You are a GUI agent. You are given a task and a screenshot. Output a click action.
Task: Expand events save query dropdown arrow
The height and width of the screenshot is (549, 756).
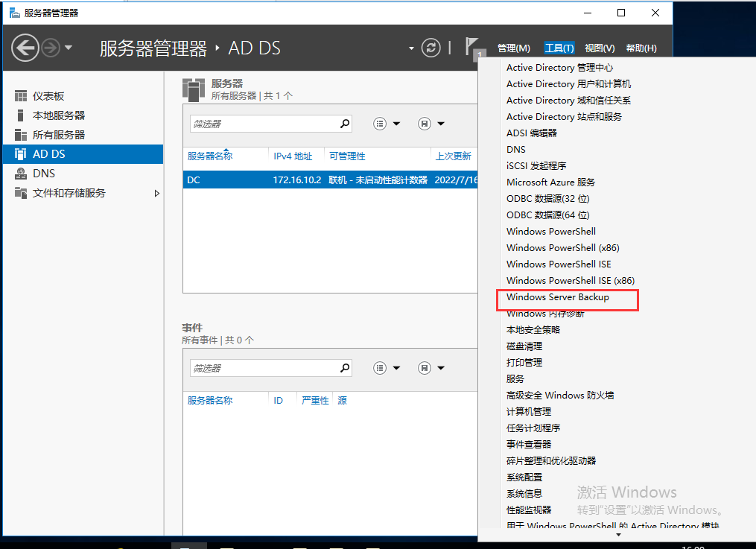pos(441,368)
